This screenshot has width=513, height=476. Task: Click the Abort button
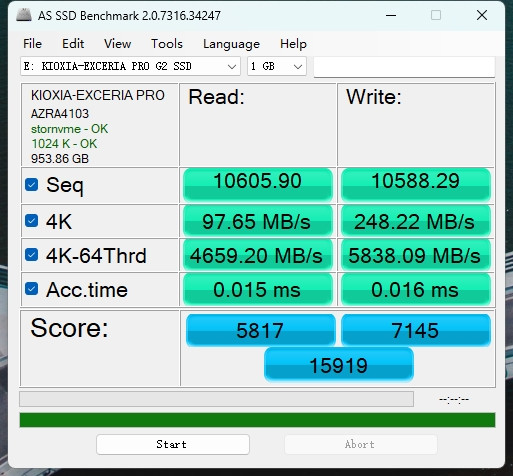(x=361, y=444)
